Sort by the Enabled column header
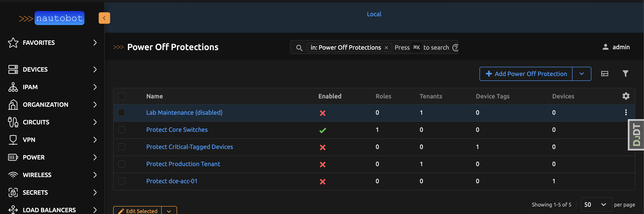644x214 pixels. coord(330,96)
